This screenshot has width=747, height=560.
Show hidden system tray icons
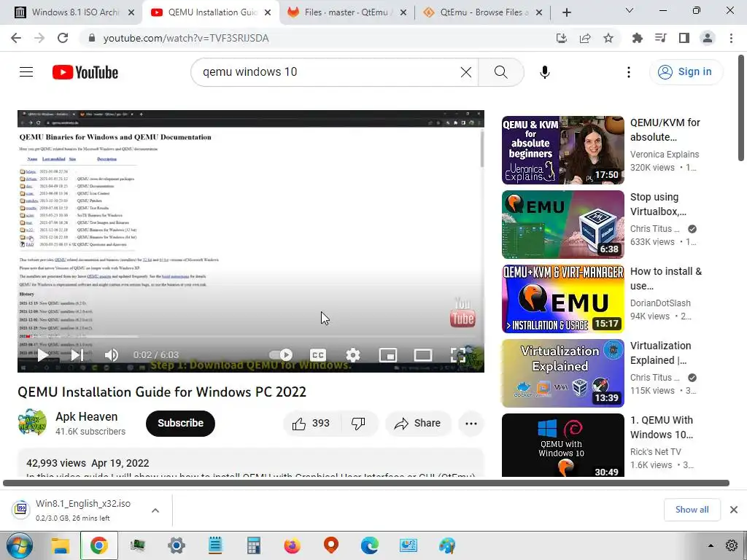point(711,545)
